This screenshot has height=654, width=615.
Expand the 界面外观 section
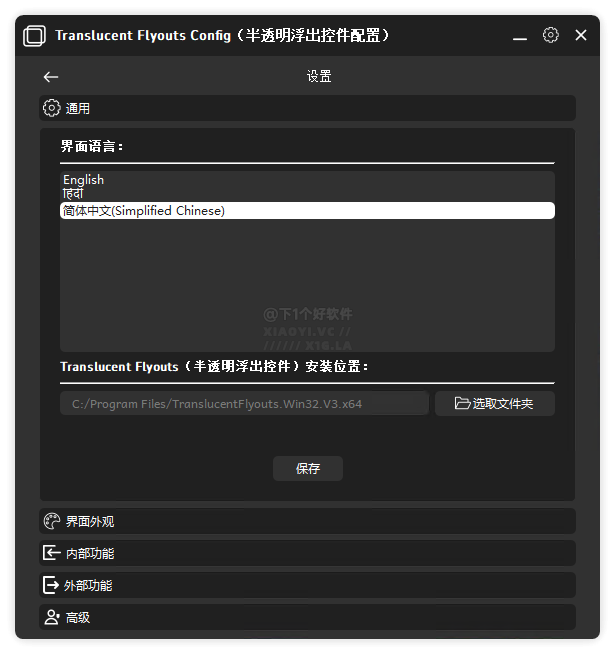[308, 521]
